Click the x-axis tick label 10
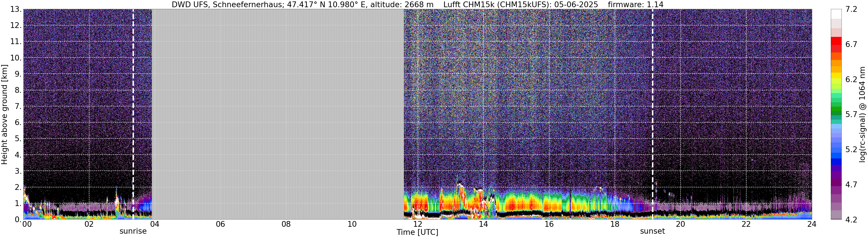The height and width of the screenshot is (238, 868). [352, 224]
